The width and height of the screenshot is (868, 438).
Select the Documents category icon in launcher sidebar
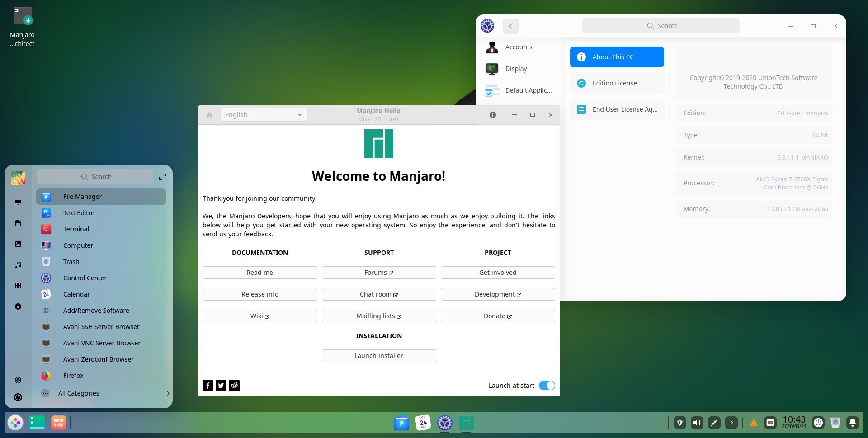pyautogui.click(x=18, y=223)
